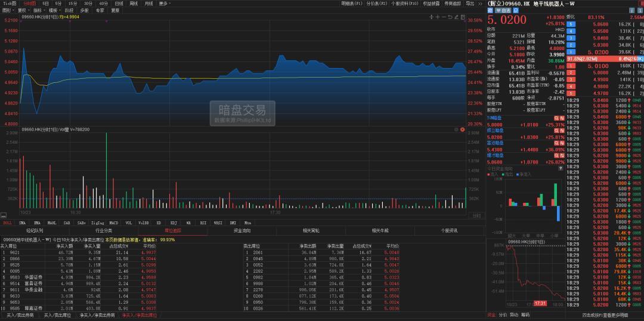Toggle the DMI indicator
Viewport: 644px width, 321px height.
click(233, 223)
